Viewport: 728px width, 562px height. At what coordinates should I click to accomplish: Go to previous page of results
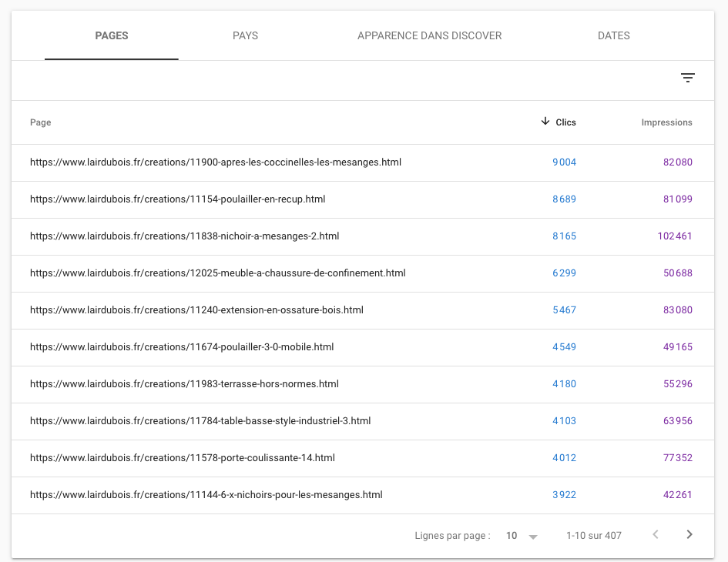click(x=656, y=534)
